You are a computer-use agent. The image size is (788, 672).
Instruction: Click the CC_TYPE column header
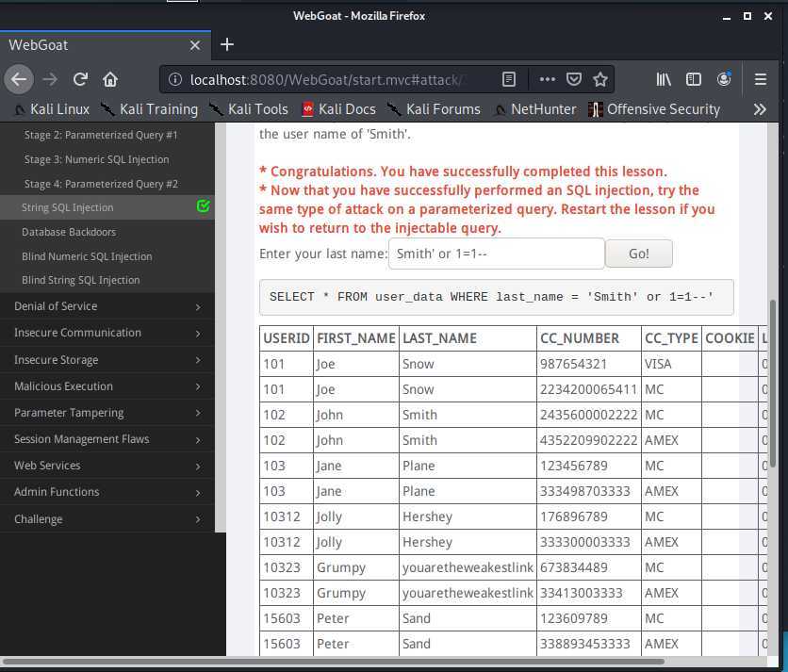pos(671,338)
